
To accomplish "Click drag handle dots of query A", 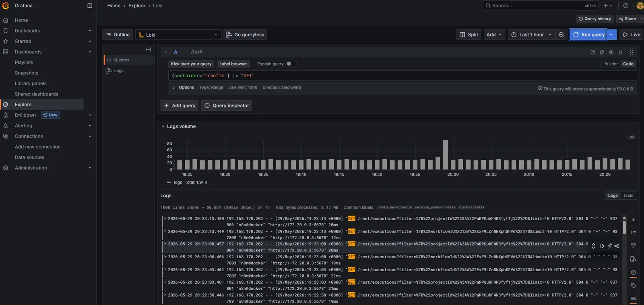I will [631, 52].
